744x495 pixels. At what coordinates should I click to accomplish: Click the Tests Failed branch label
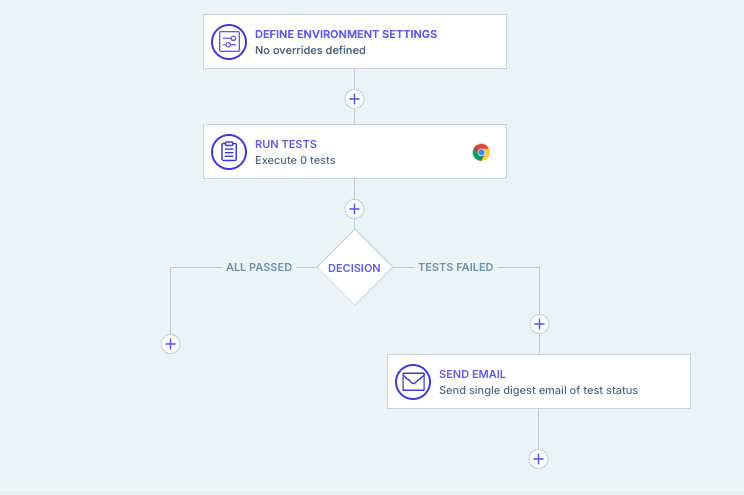(455, 268)
